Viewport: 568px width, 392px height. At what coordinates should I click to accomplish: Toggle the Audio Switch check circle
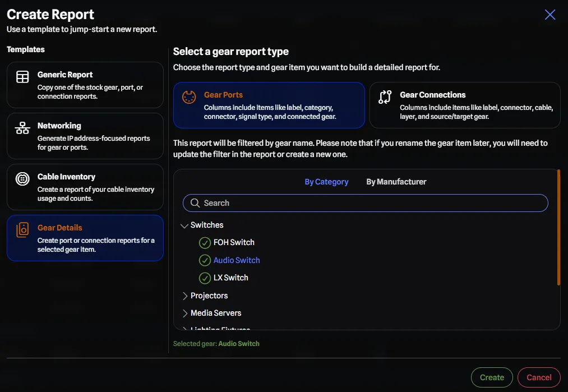(205, 260)
